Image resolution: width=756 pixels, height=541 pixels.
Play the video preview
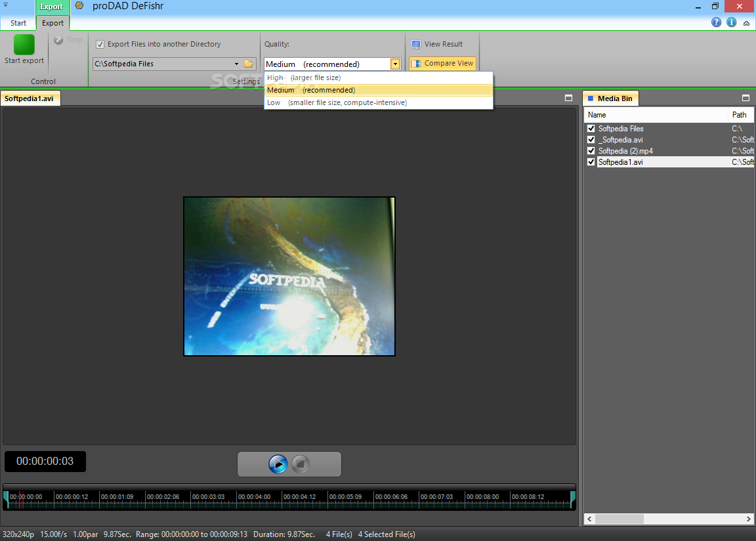[x=278, y=464]
